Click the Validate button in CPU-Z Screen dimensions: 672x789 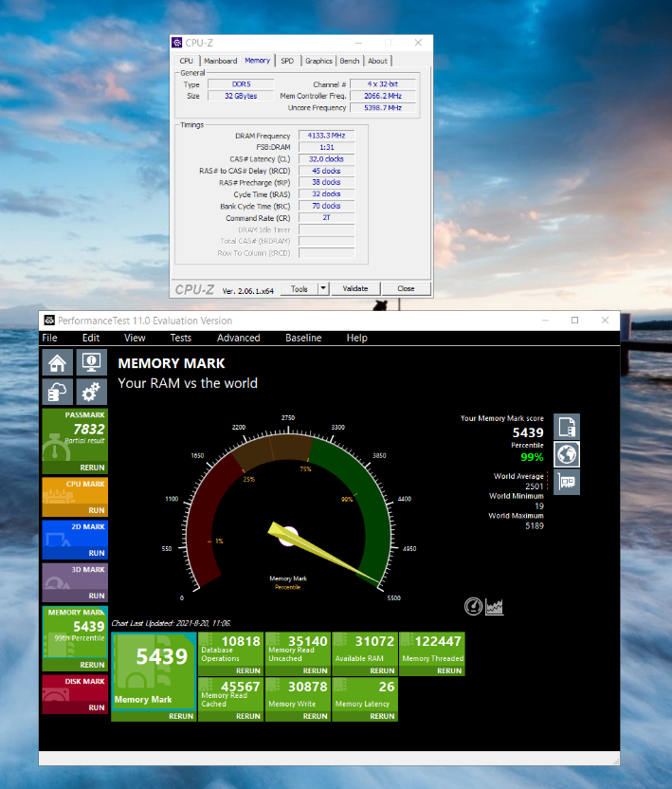coord(355,288)
